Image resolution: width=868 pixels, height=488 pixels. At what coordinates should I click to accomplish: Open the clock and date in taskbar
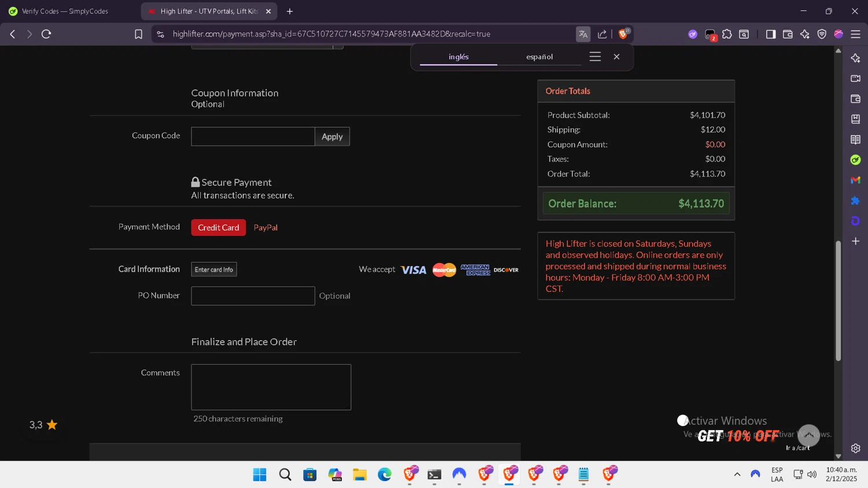point(841,475)
